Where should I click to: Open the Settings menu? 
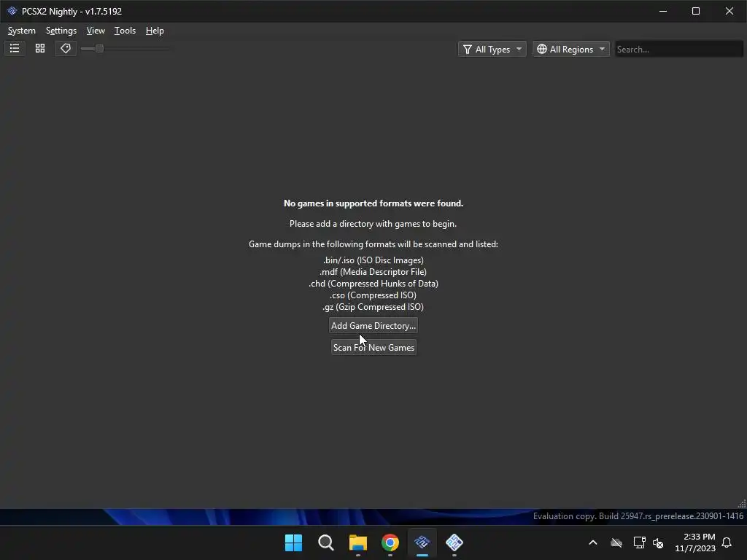[x=61, y=31]
